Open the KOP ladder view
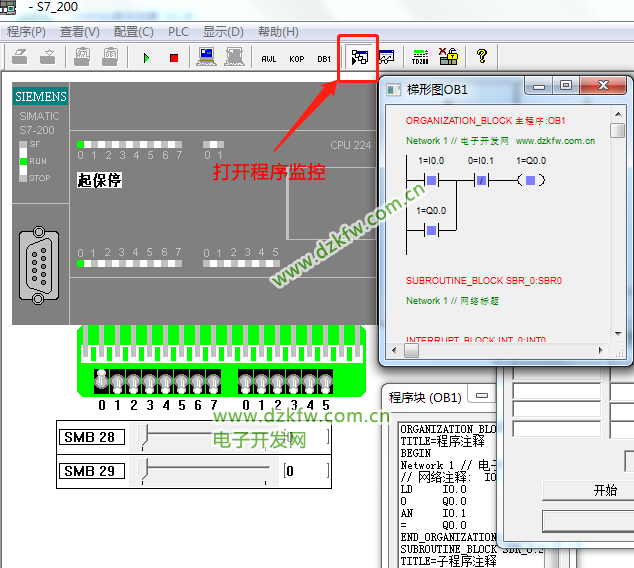The height and width of the screenshot is (568, 634). (296, 58)
